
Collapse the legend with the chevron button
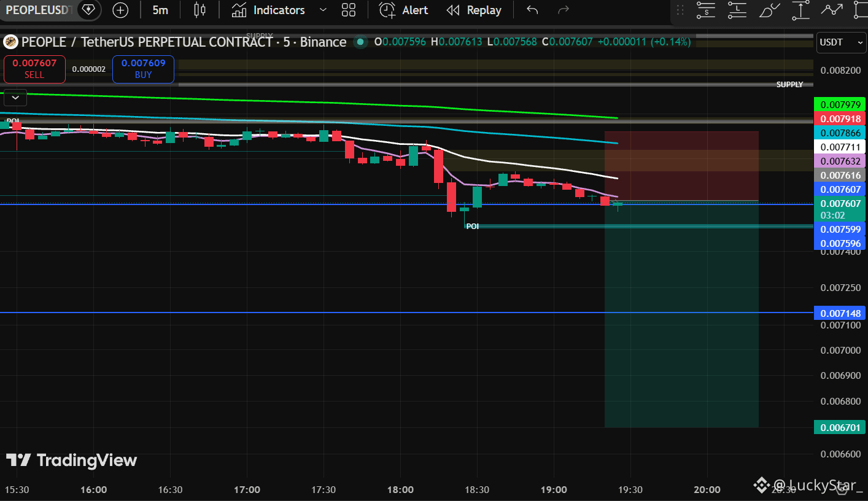click(x=15, y=97)
